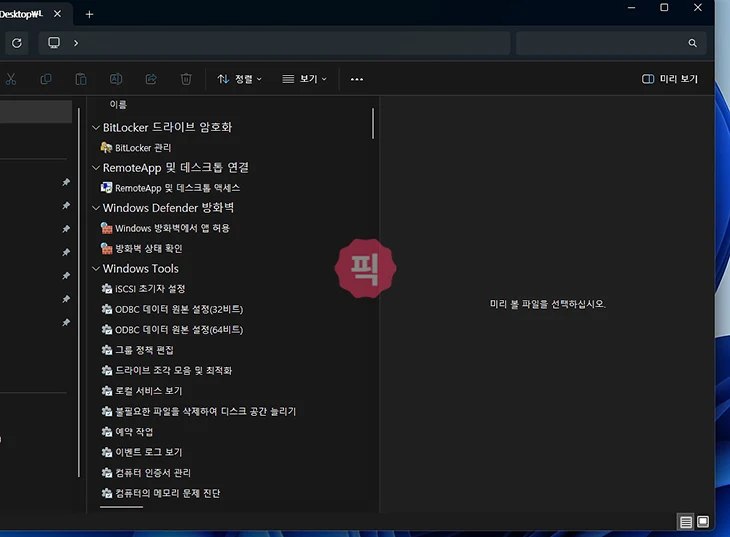The width and height of the screenshot is (730, 537).
Task: Click the horizontal scrollbar under the list
Action: pos(121,507)
